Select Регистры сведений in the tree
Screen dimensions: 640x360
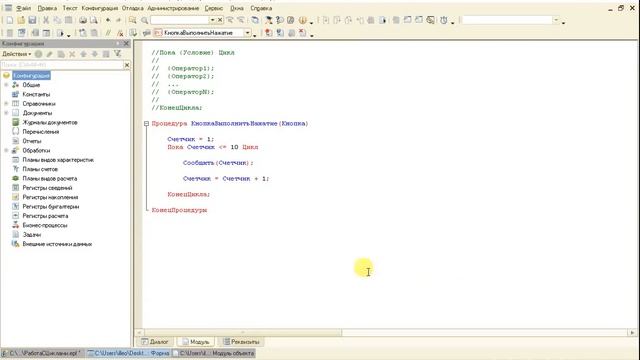point(47,188)
